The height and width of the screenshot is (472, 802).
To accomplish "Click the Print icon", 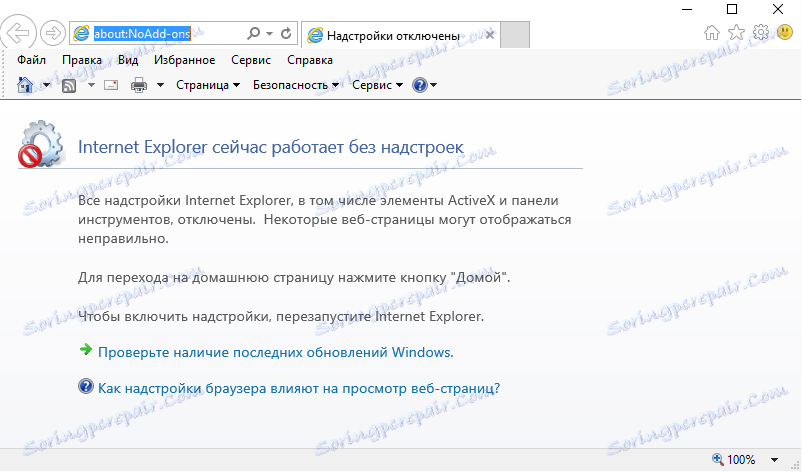I will coord(139,85).
